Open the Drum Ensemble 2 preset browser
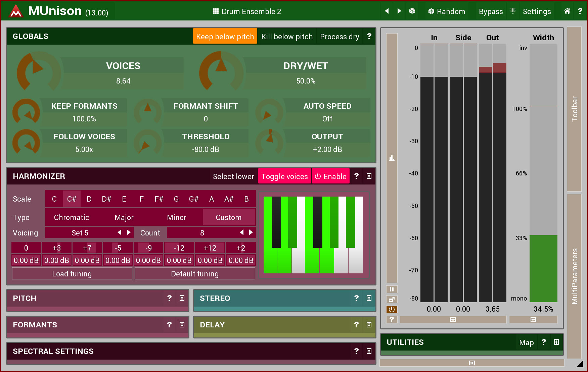 247,11
